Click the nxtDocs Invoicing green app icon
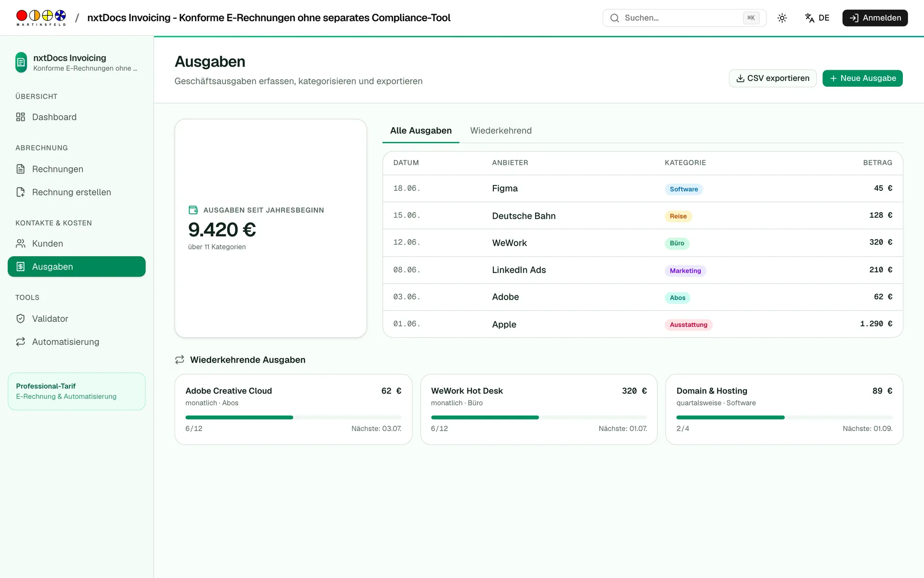Screen dimensions: 924x578 (21, 62)
